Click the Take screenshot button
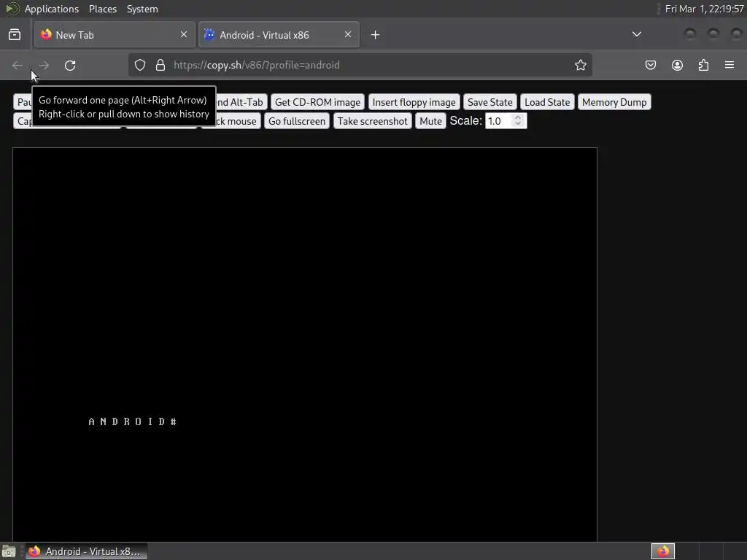Image resolution: width=747 pixels, height=560 pixels. pyautogui.click(x=373, y=121)
